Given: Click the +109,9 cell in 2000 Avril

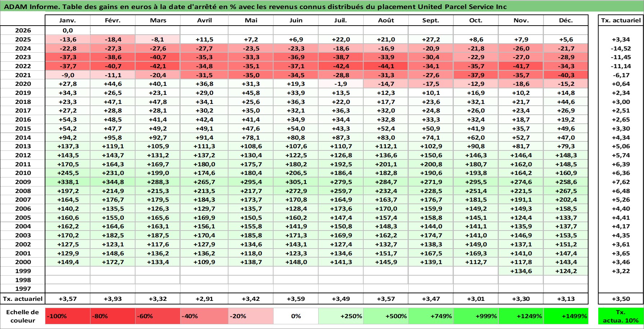Looking at the screenshot, I should point(204,262).
